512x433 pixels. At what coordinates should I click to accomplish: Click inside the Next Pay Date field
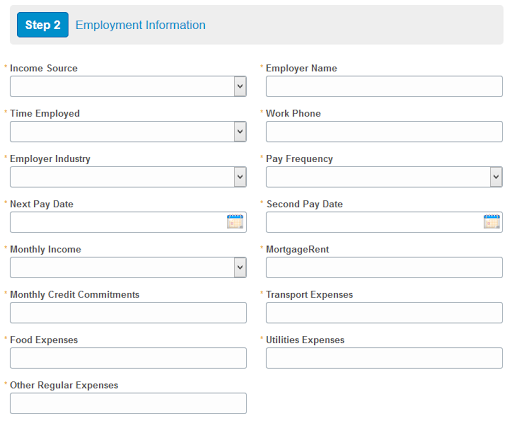118,222
